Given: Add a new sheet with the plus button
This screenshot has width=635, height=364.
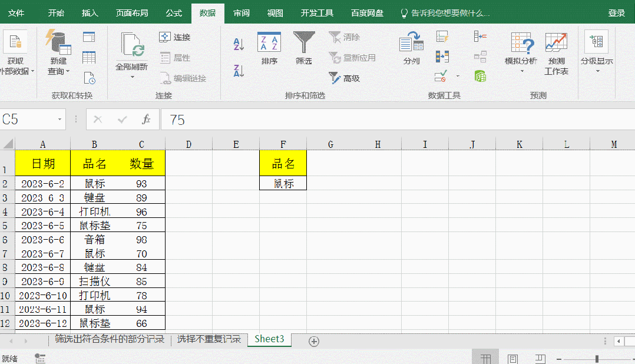Looking at the screenshot, I should tap(314, 342).
